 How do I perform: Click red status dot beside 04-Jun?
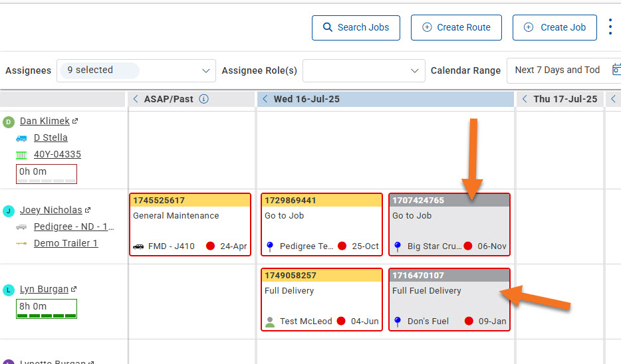pyautogui.click(x=341, y=321)
